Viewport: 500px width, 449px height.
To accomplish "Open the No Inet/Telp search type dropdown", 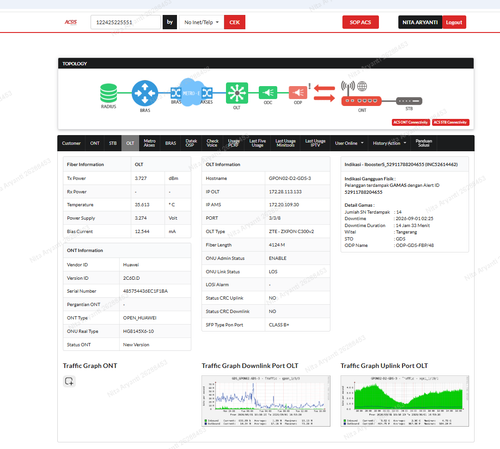I will pyautogui.click(x=201, y=22).
